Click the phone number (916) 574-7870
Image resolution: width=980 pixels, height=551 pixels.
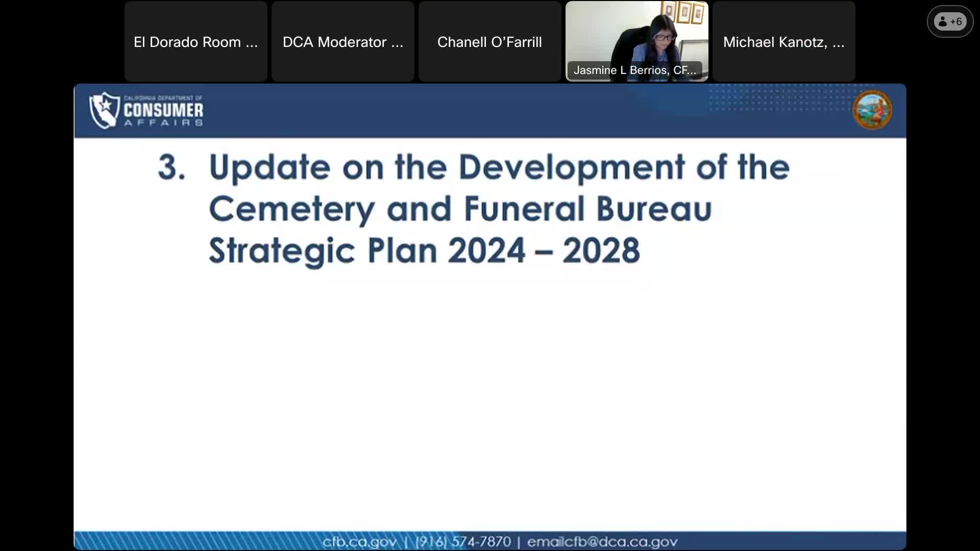pos(463,542)
